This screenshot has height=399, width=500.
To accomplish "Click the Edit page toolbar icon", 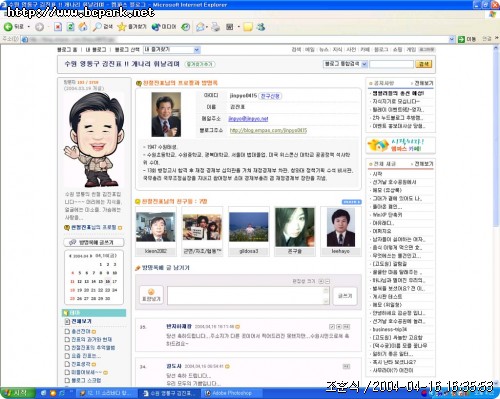I will point(230,27).
